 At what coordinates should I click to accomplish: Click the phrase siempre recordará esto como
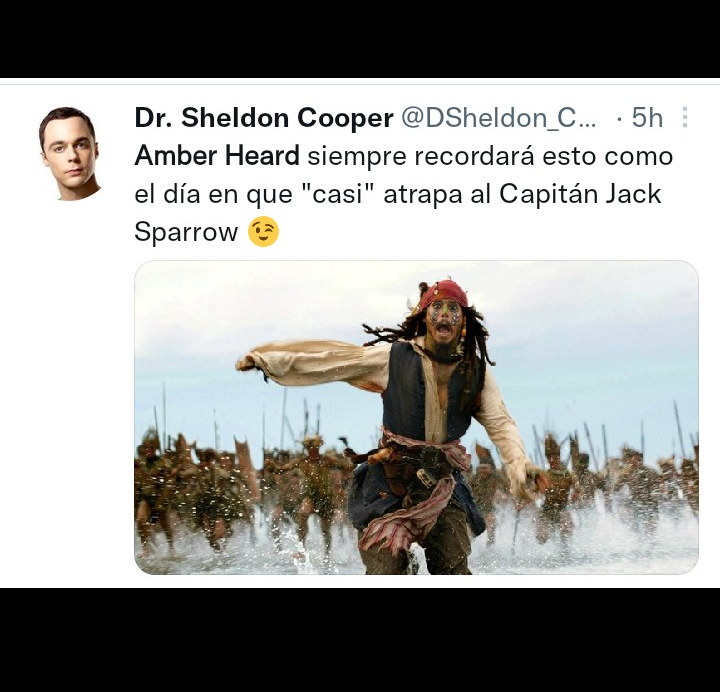(490, 156)
